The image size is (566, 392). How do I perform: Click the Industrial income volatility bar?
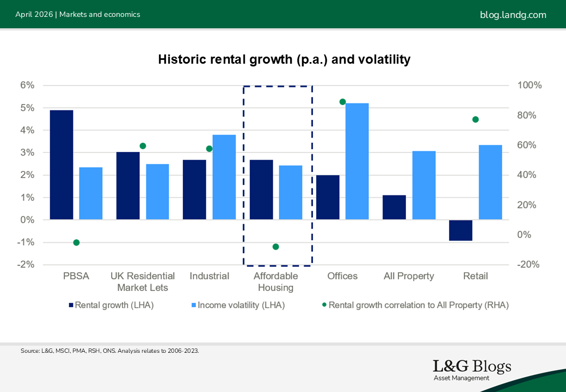click(224, 177)
